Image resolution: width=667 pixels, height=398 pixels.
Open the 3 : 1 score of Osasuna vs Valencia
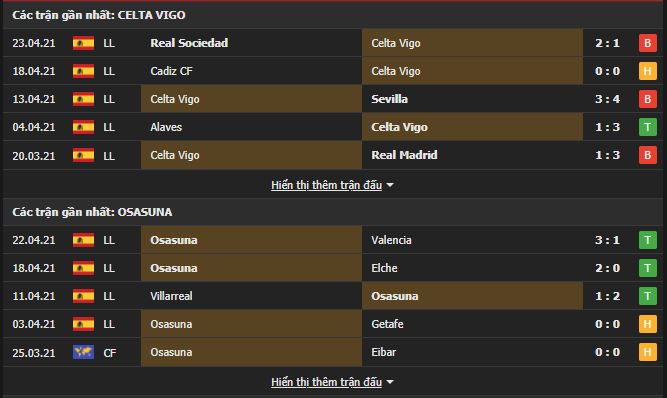click(607, 240)
